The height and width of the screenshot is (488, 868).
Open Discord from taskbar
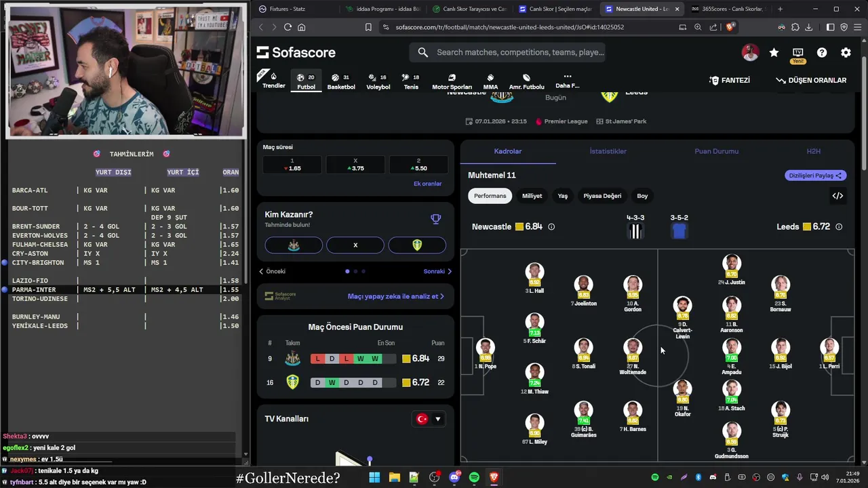tap(454, 477)
